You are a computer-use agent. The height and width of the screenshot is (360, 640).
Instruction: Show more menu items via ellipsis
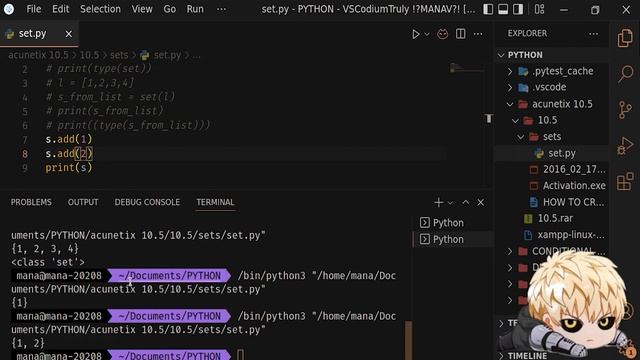click(221, 9)
